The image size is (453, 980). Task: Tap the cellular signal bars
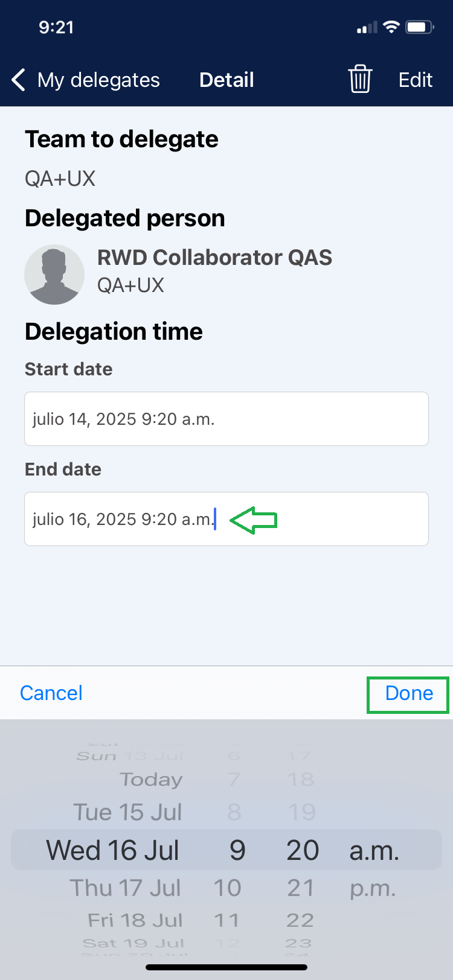367,28
